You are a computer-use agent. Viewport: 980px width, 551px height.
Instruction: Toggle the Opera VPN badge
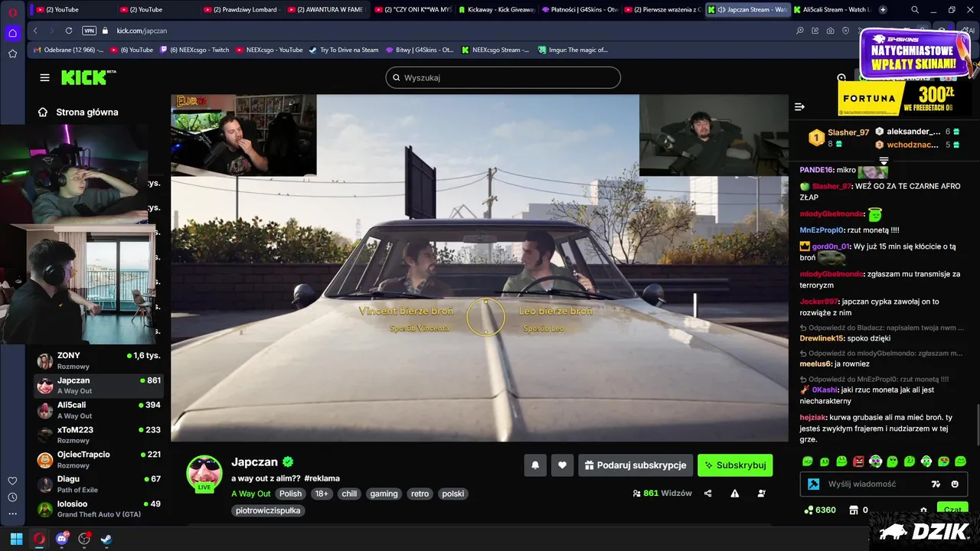tap(89, 31)
